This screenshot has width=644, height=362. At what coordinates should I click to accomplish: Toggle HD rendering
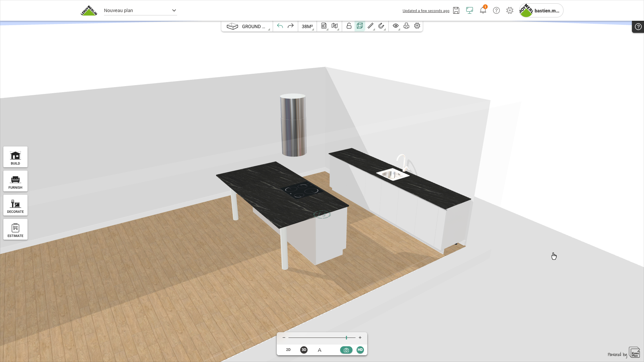tap(360, 350)
